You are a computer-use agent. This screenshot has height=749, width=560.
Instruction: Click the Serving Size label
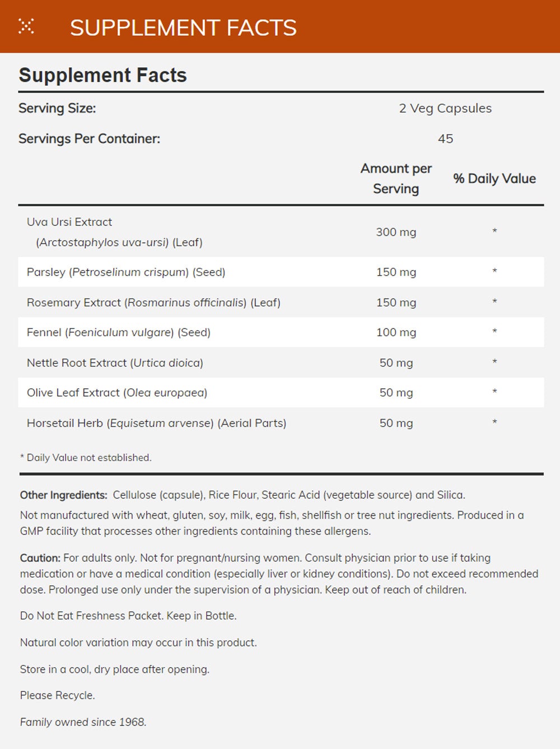57,108
